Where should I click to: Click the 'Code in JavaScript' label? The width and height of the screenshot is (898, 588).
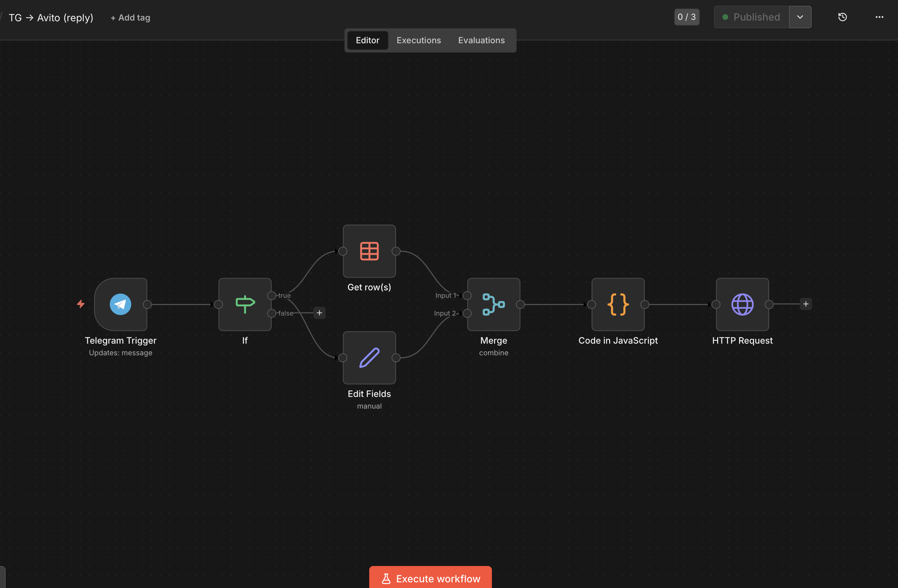[x=618, y=340]
